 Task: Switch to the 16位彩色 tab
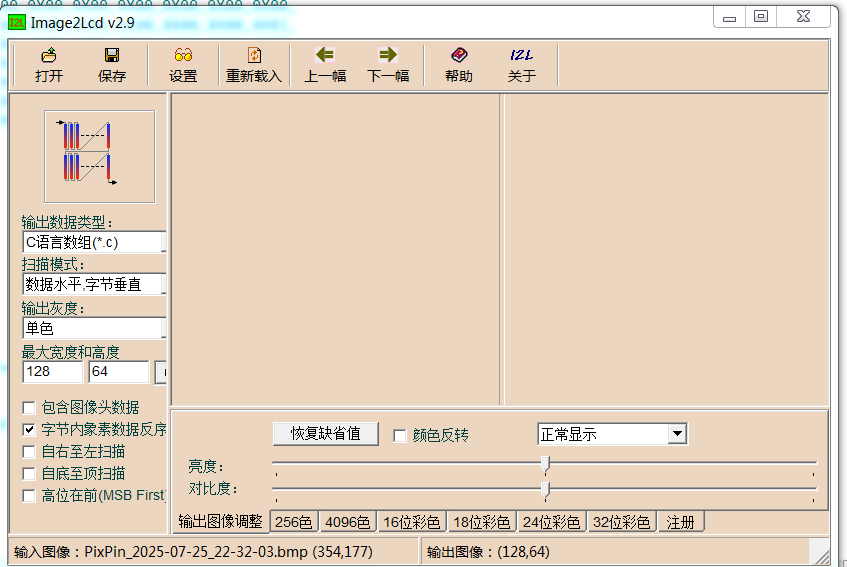[412, 522]
